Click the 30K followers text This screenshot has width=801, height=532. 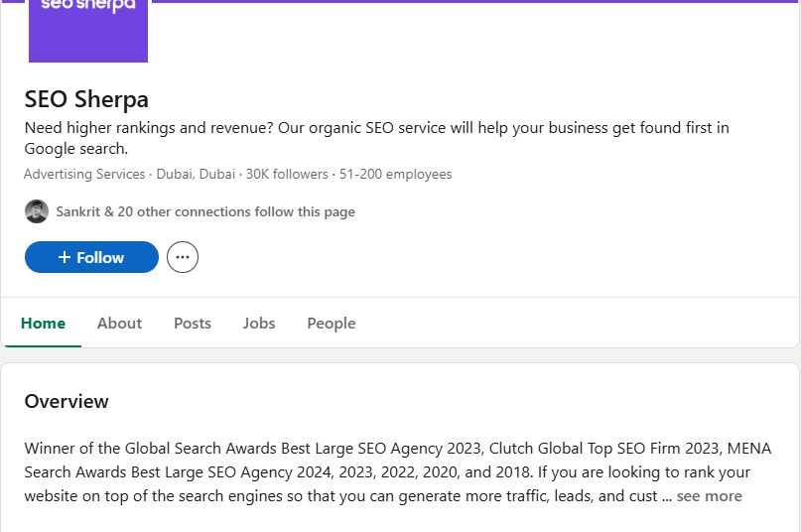click(287, 175)
